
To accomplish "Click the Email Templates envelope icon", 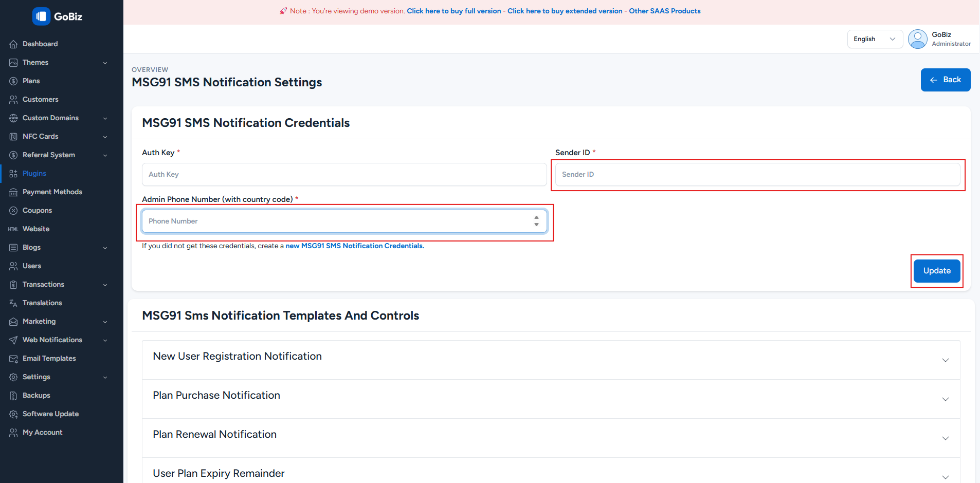I will pos(13,359).
